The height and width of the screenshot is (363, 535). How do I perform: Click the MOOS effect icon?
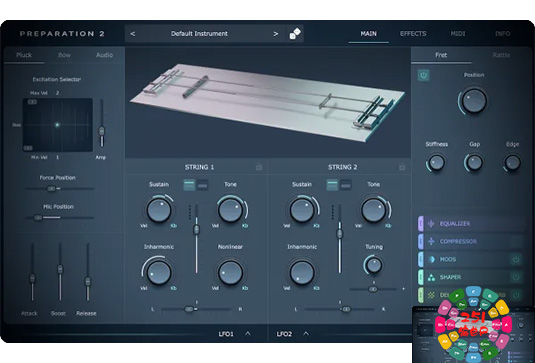(x=431, y=259)
